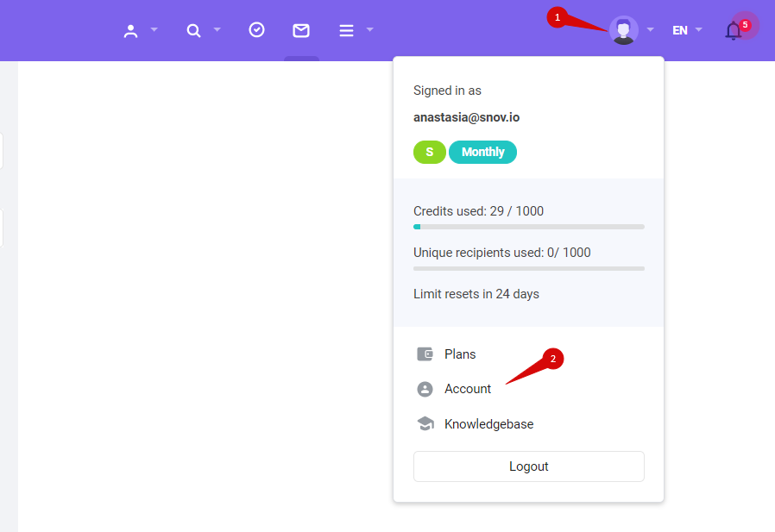The height and width of the screenshot is (532, 775).
Task: Click the user avatar in header
Action: [624, 30]
